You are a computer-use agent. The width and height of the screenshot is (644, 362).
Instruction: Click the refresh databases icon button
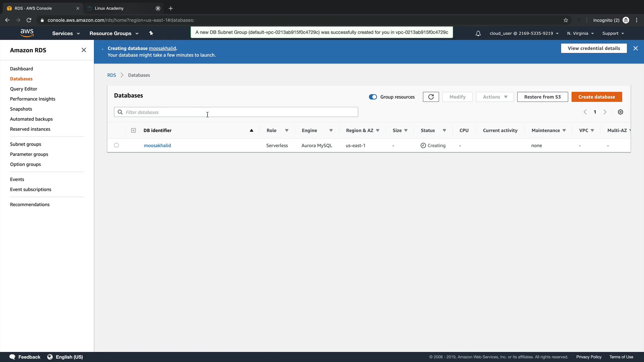coord(431,97)
